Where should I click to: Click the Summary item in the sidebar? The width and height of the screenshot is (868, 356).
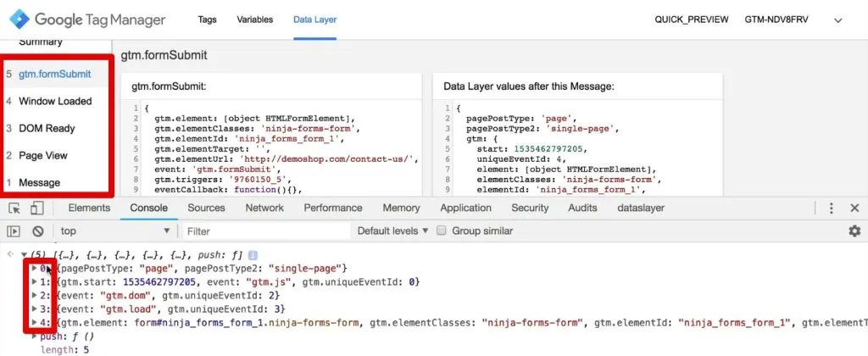click(x=40, y=42)
